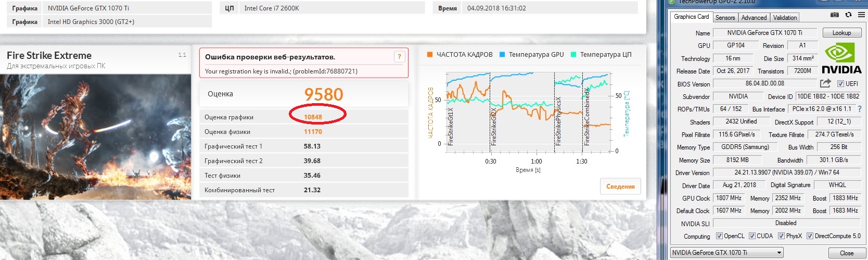Click the teal Температура ЦП legend swatch
Viewport: 868px width, 260px height.
(x=573, y=54)
